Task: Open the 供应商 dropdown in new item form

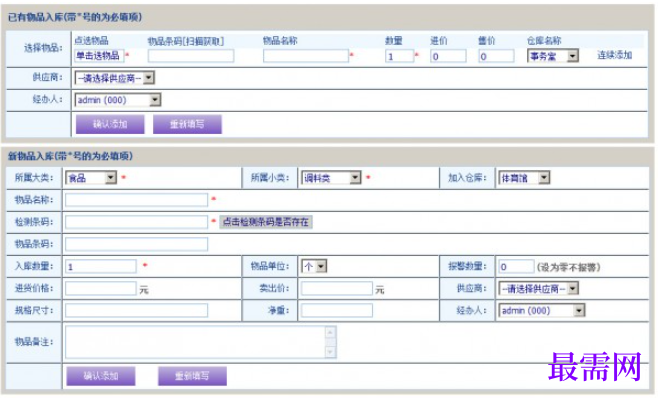Action: pyautogui.click(x=538, y=289)
